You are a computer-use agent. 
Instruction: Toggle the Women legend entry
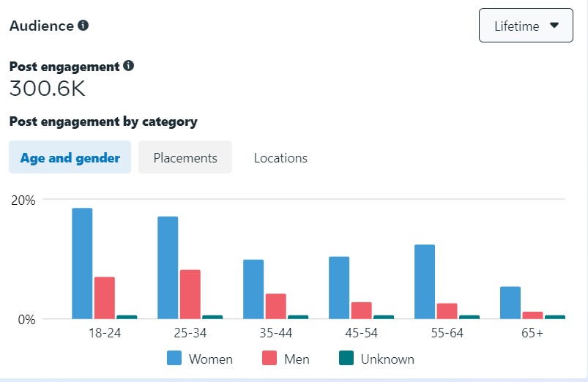coord(210,359)
